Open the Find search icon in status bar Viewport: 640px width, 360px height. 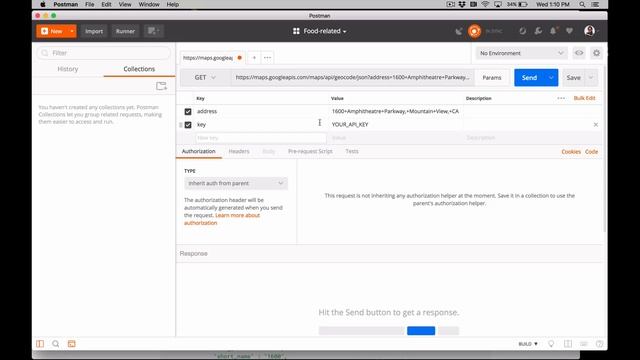(56, 344)
